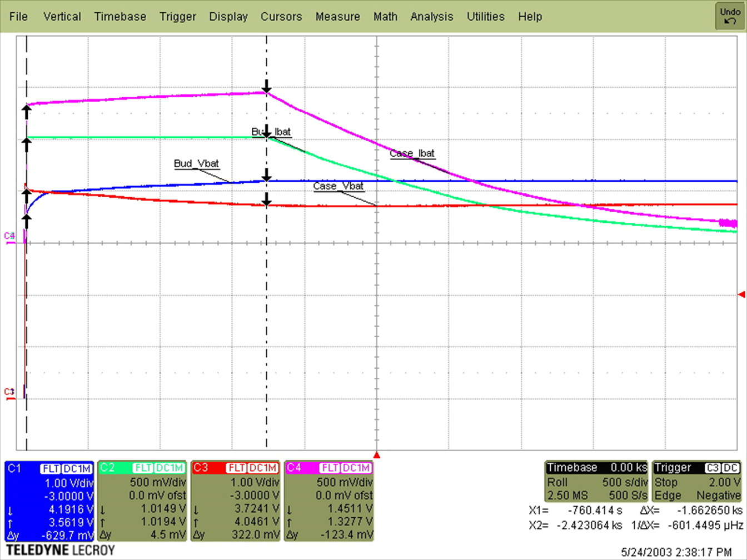Open the Vertical dropdown menu
The width and height of the screenshot is (747, 560).
pyautogui.click(x=62, y=17)
